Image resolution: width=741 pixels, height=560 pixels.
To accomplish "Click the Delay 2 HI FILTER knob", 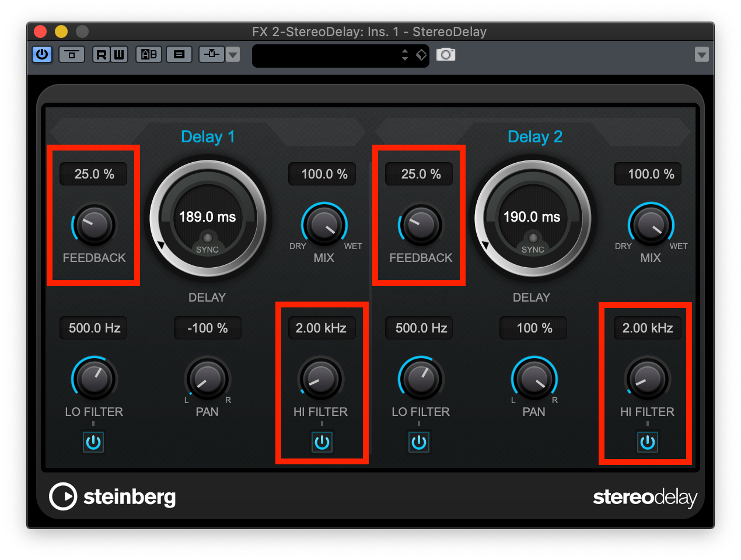I will pyautogui.click(x=647, y=379).
